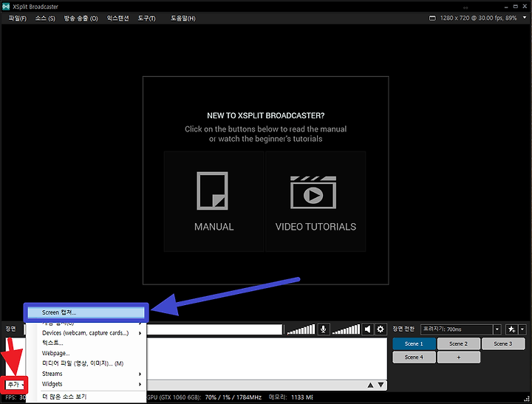
Task: Open the 방송 송출 (O) menu
Action: pos(81,18)
